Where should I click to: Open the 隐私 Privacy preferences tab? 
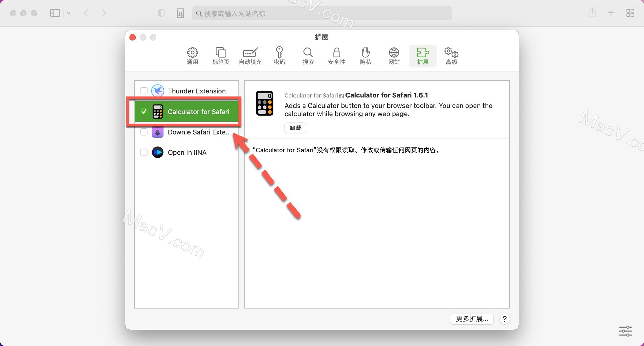pyautogui.click(x=365, y=56)
